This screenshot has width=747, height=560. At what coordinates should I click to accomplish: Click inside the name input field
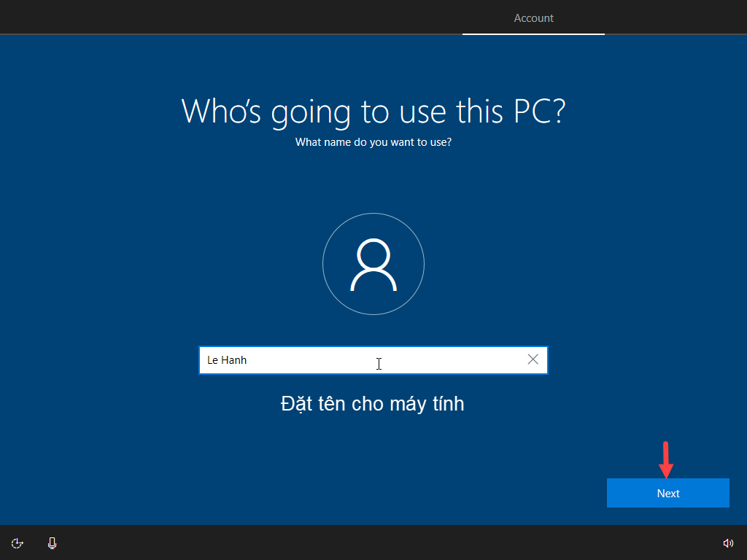pos(373,360)
